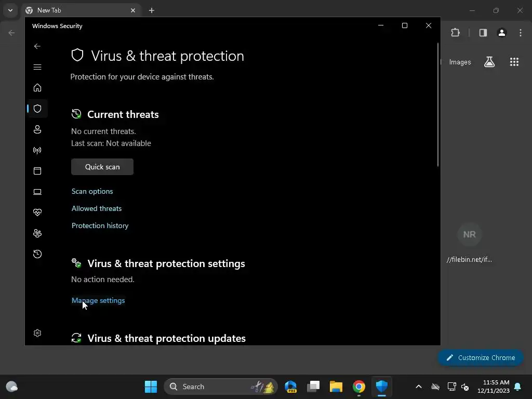This screenshot has height=399, width=532.
Task: Open the filebin.net shortcut tile
Action: click(x=469, y=243)
